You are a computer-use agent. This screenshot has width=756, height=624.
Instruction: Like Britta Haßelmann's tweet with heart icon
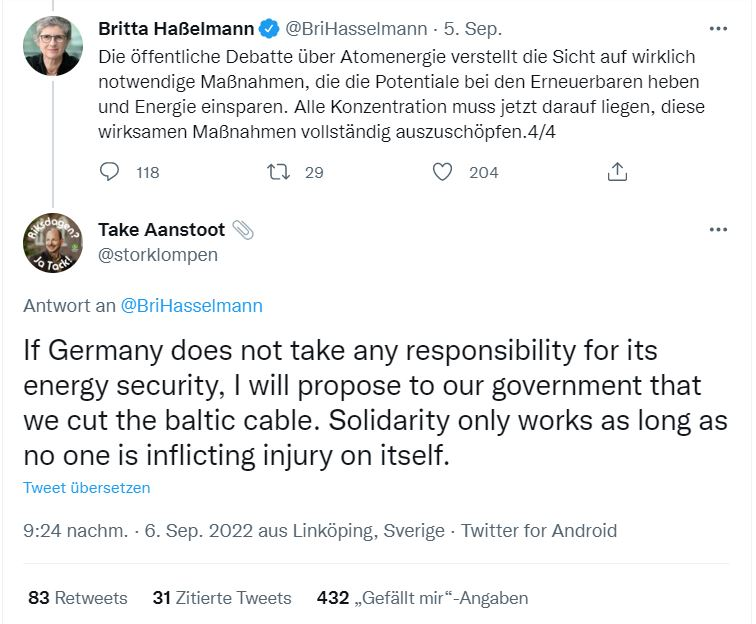442,172
